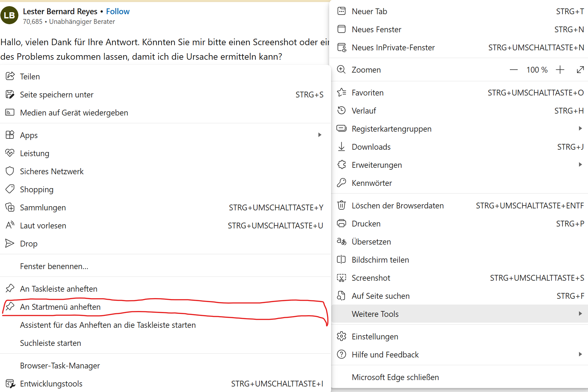Click the Sammlungen collections icon
The image size is (588, 392).
[x=10, y=207]
